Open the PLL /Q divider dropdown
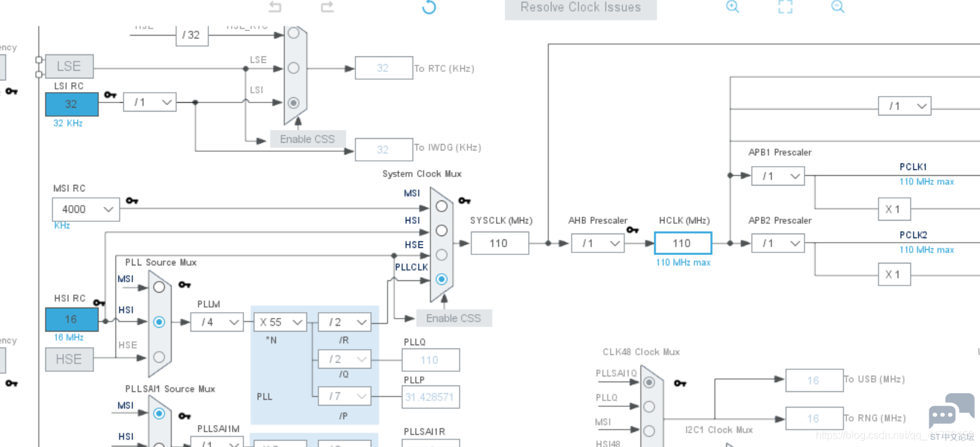The width and height of the screenshot is (980, 447). [x=344, y=359]
